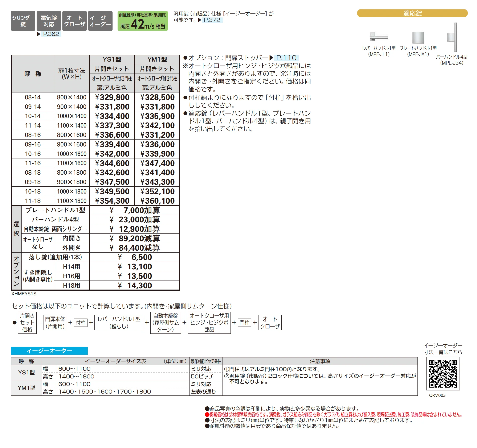This screenshot has height=448, width=477.
Task: Click price ¥342,100 in row 11-14
Action: 157,125
